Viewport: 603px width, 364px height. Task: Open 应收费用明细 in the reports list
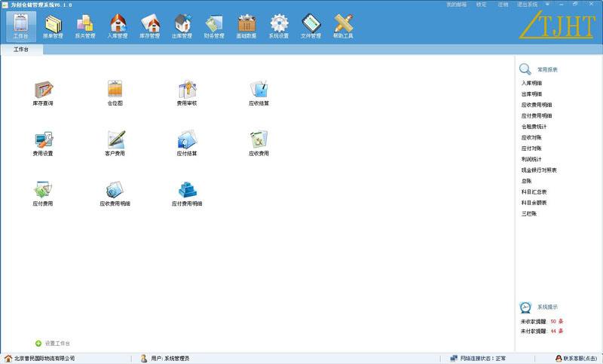pyautogui.click(x=537, y=105)
